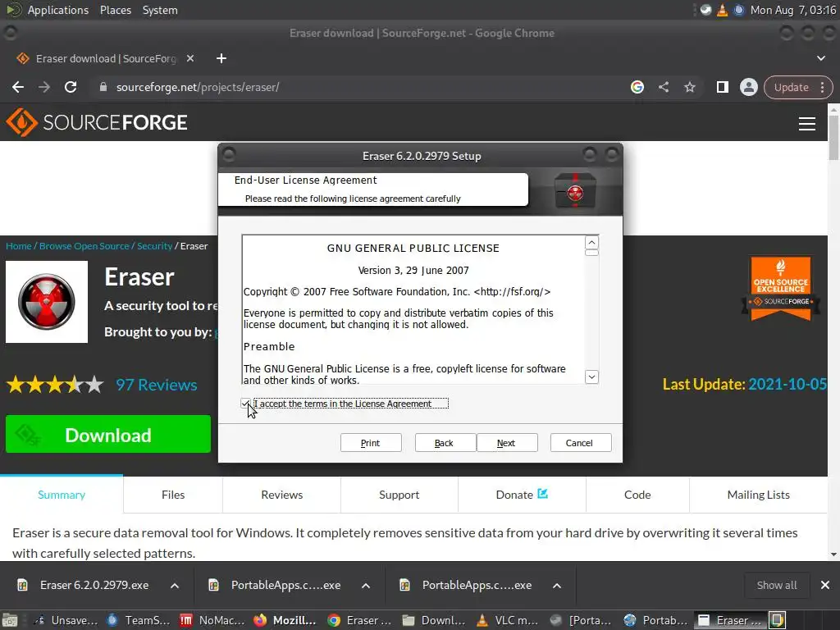840x630 pixels.
Task: Click the Eraser project icon thumbnail
Action: (47, 302)
